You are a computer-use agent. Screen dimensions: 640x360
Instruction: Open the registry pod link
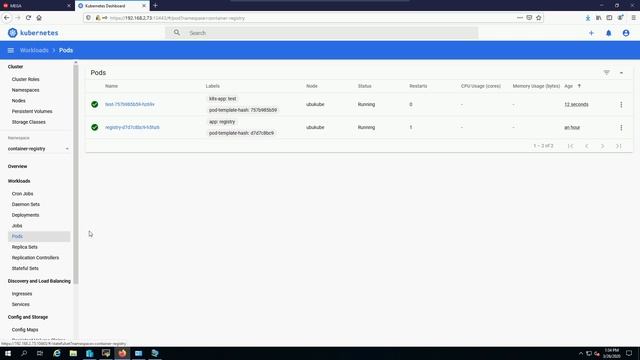tap(132, 127)
